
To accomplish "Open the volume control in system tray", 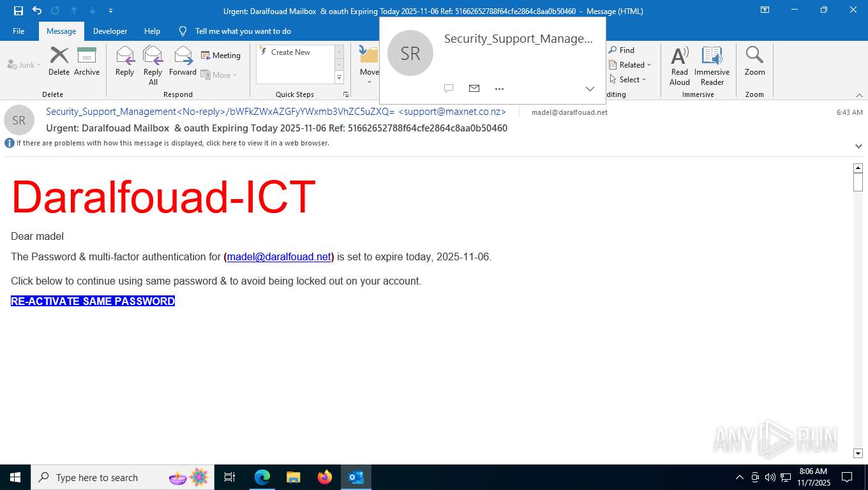I will [770, 477].
